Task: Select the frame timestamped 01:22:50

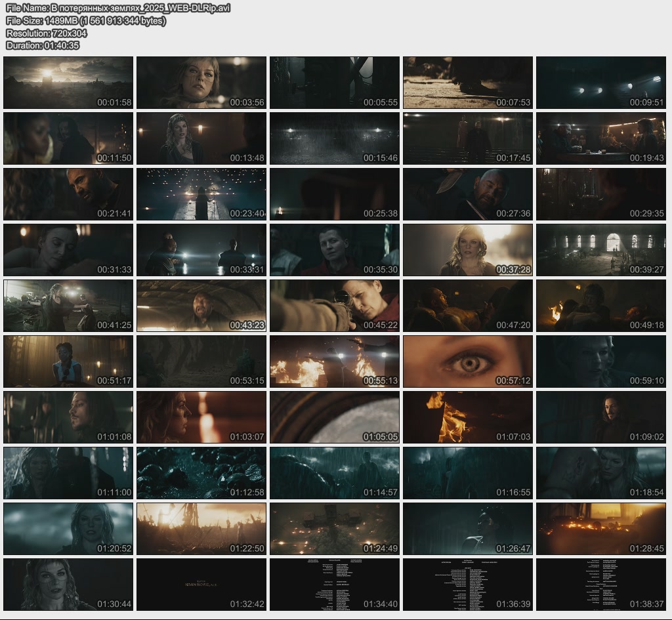Action: click(201, 529)
